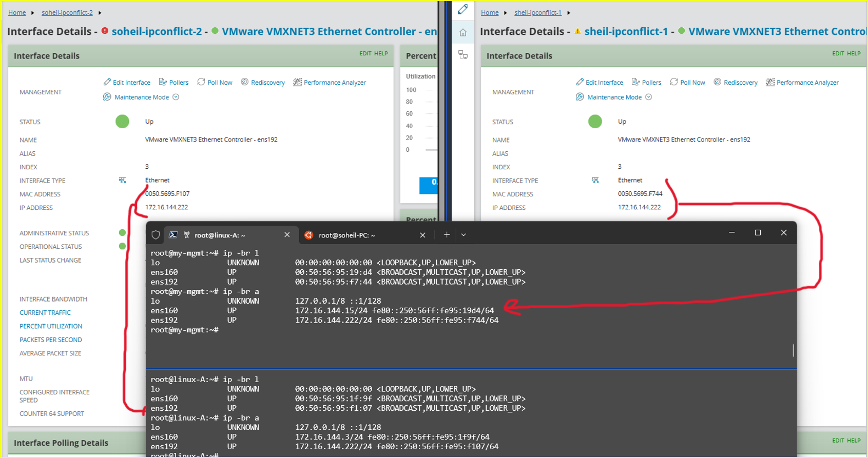Minimize the terminal window

coord(732,233)
